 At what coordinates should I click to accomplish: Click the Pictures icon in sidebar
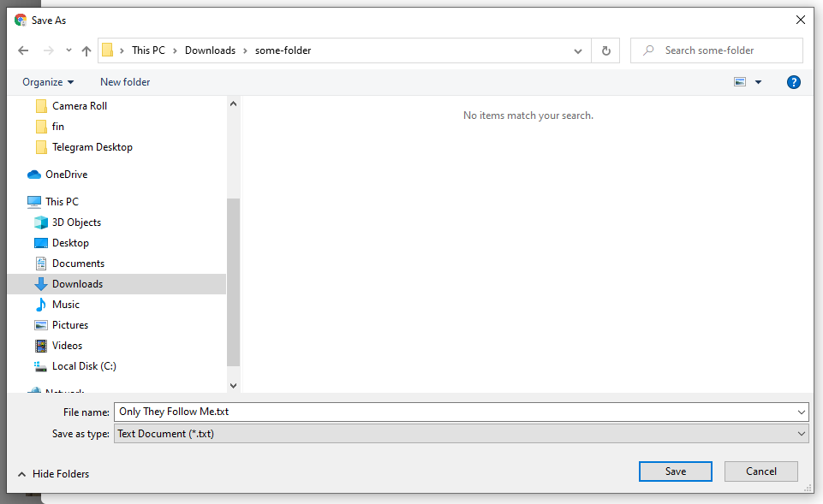tap(41, 325)
